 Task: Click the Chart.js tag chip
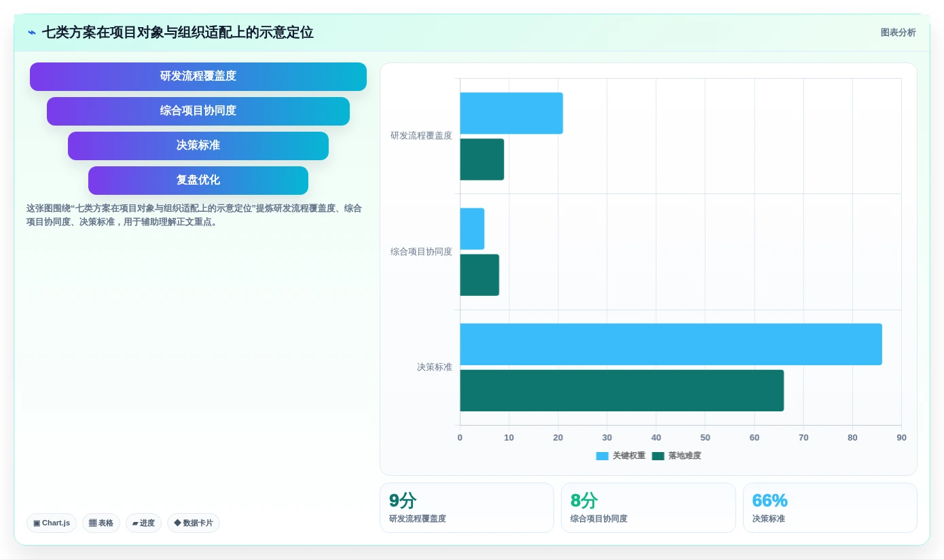52,523
